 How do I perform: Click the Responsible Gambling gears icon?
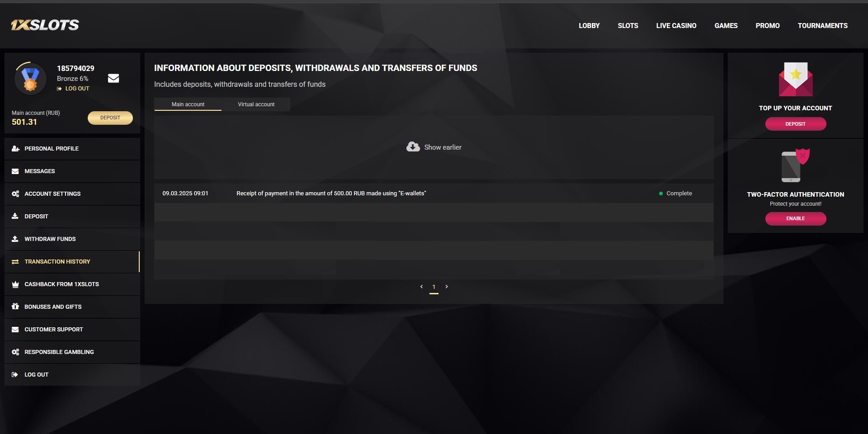point(15,352)
